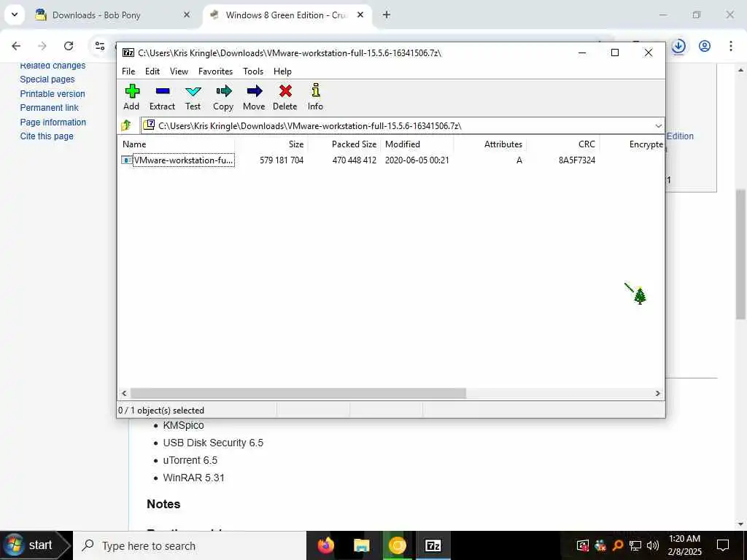
Task: Open the File menu
Action: 128,71
